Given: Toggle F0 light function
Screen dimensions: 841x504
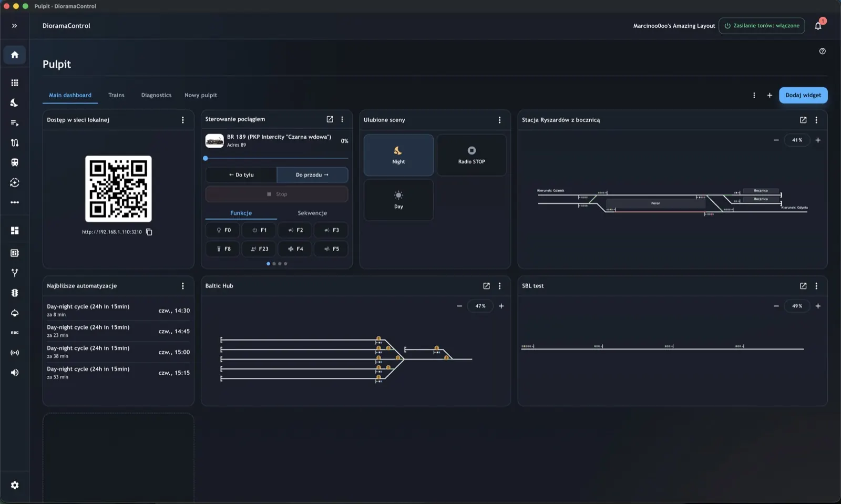Looking at the screenshot, I should [x=223, y=230].
